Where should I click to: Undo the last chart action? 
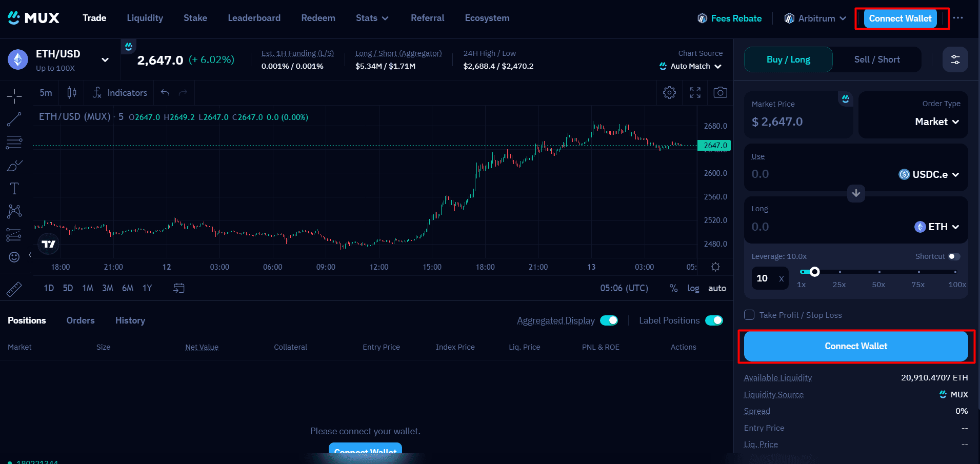(x=165, y=93)
